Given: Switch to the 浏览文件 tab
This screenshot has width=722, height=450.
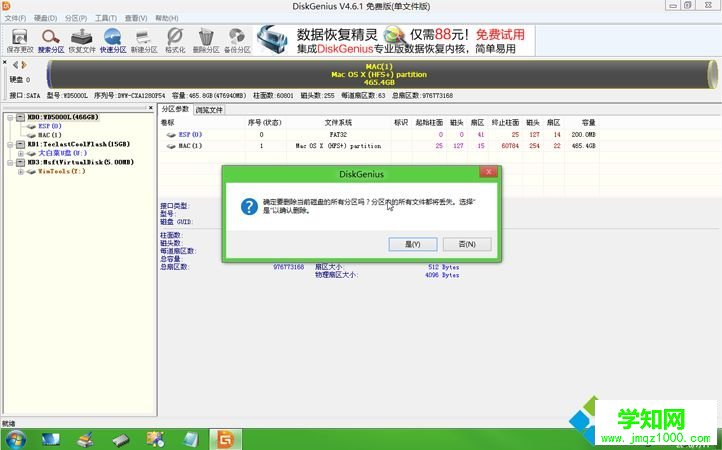Looking at the screenshot, I should 209,110.
